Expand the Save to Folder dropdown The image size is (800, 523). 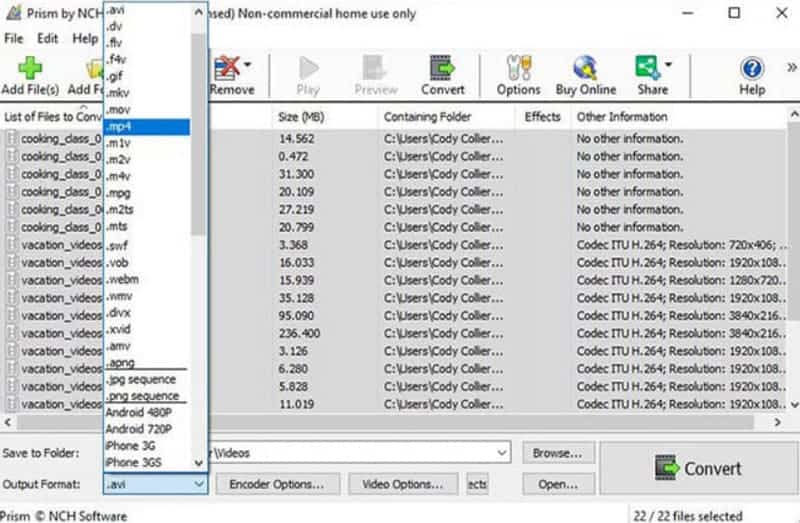click(x=502, y=453)
